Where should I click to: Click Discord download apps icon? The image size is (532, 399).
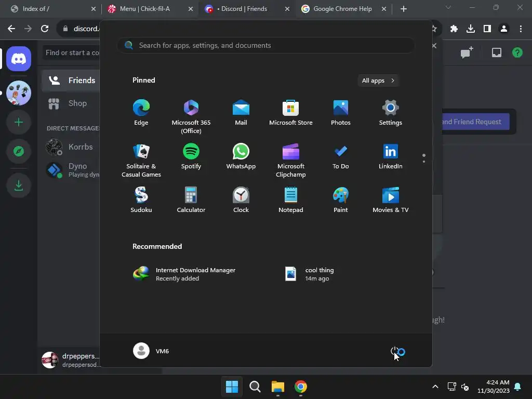pyautogui.click(x=19, y=185)
